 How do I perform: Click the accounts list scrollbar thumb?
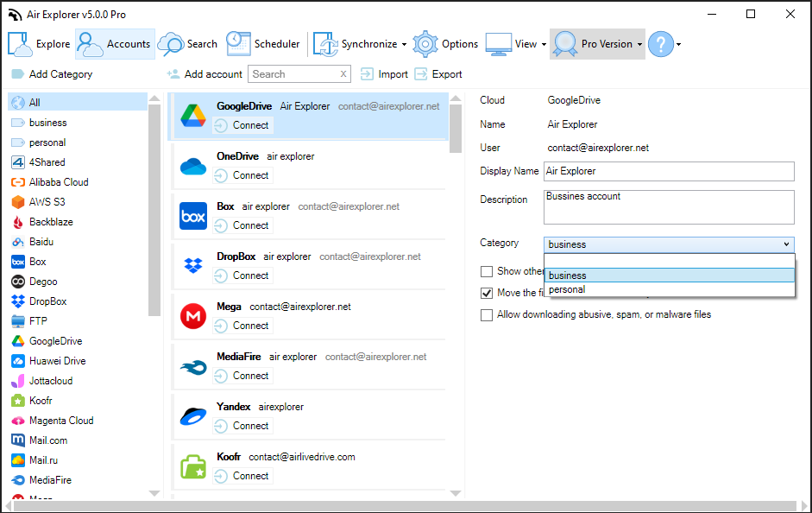coord(456,129)
